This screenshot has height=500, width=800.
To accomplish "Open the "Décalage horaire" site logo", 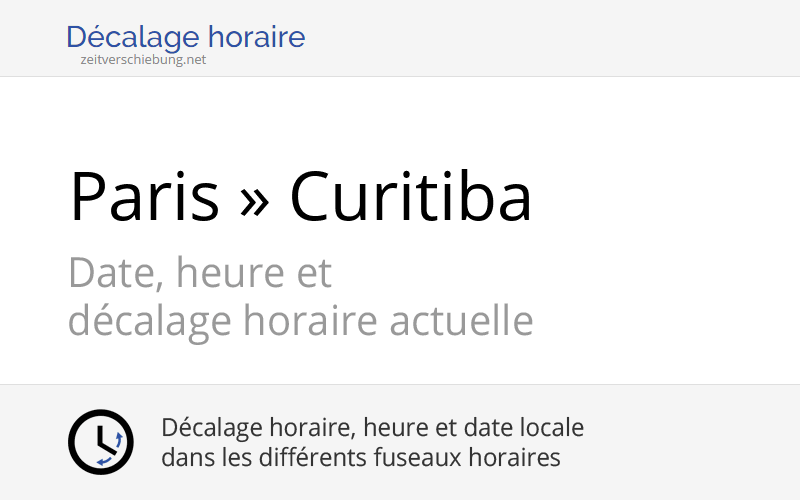I will point(185,38).
